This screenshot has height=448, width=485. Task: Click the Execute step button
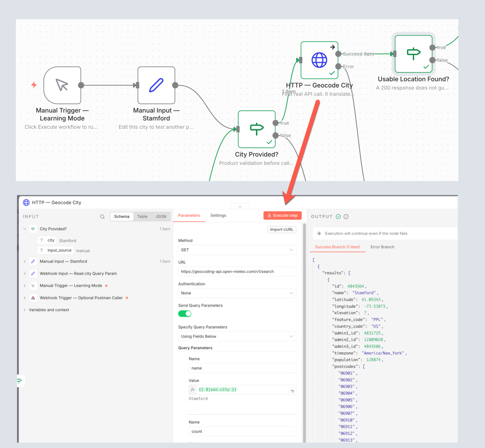pos(283,215)
